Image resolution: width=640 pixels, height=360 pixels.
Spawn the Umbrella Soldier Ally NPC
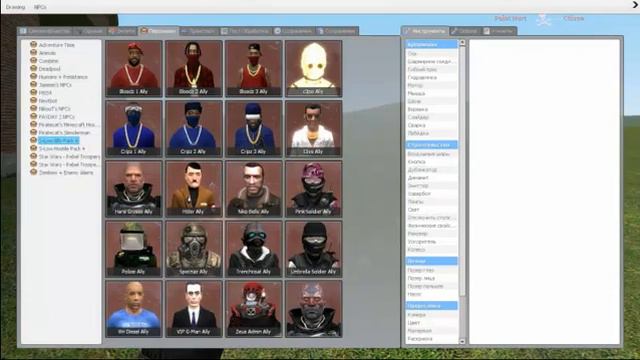click(313, 249)
